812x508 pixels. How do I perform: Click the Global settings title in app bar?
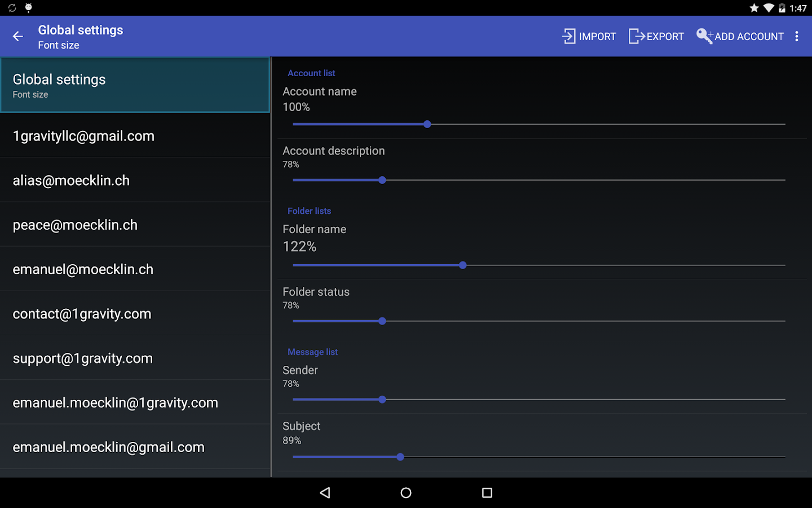81,30
